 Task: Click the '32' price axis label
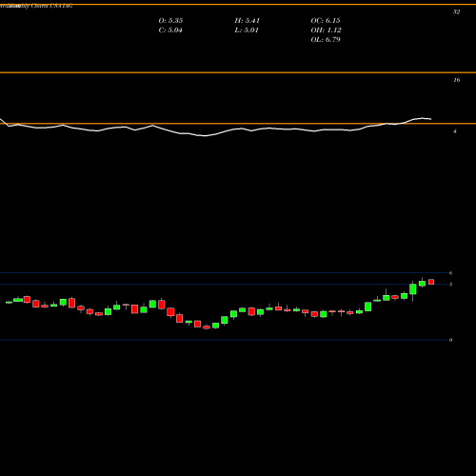pos(456,11)
